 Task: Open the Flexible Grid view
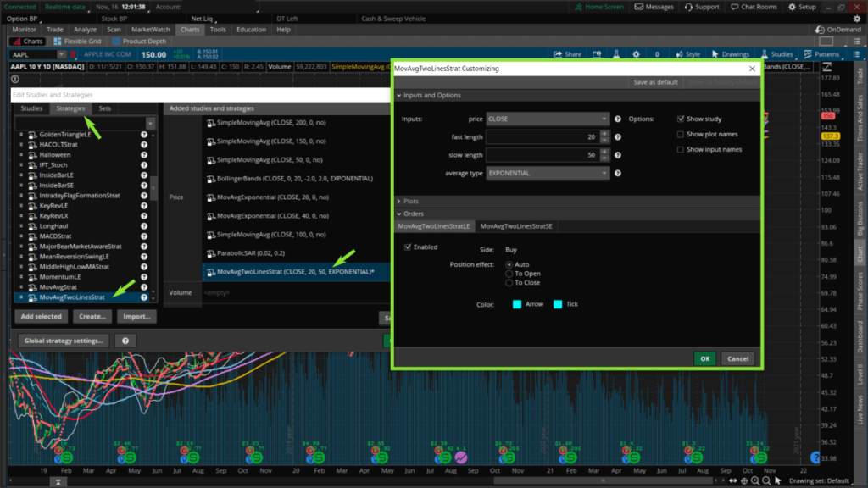(77, 41)
